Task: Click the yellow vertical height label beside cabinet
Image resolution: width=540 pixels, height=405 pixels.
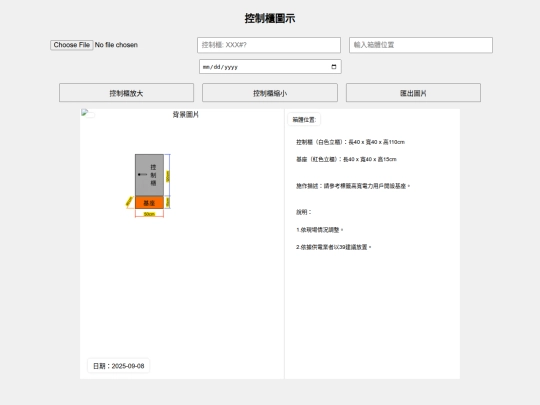Action: 168,176
